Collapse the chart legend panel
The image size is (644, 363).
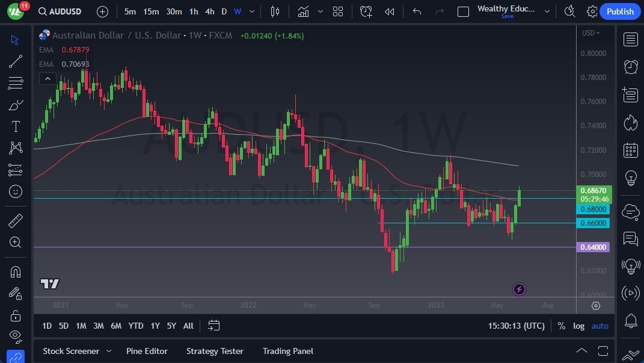click(x=48, y=78)
